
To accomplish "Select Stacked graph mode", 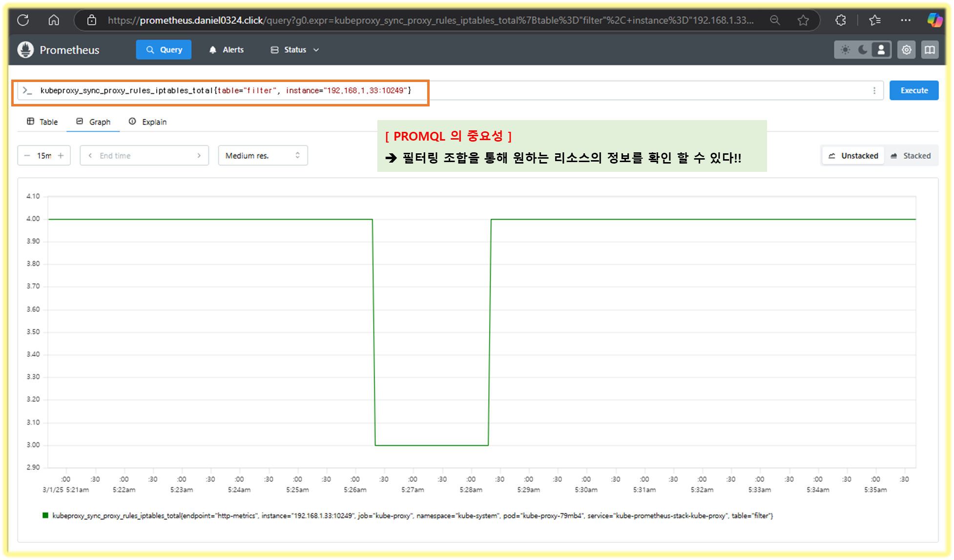I will point(911,156).
